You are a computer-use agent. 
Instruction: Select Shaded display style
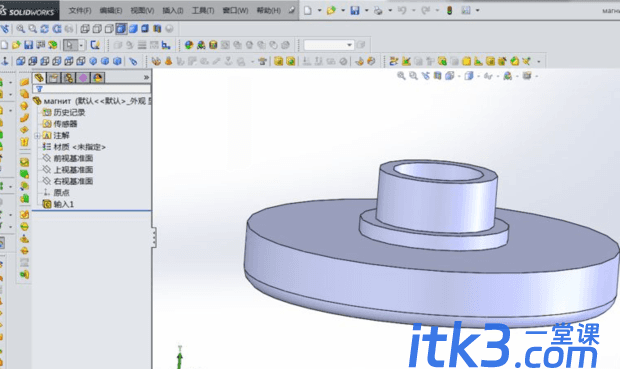[133, 29]
